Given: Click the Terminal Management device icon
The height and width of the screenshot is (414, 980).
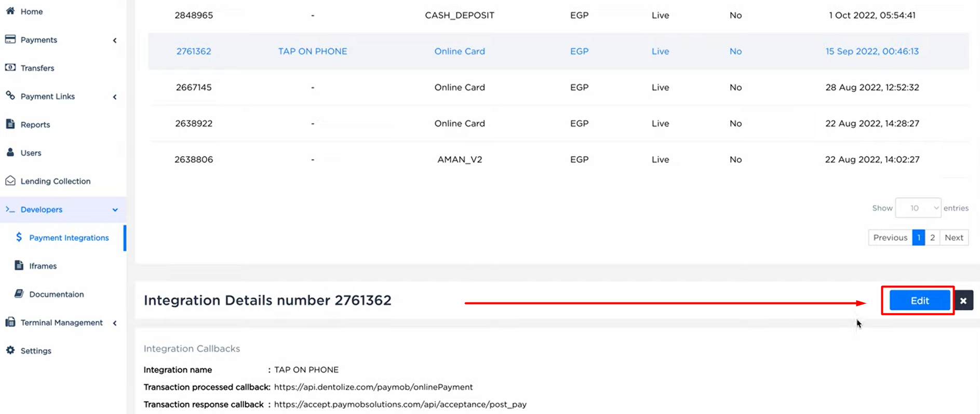Looking at the screenshot, I should pyautogui.click(x=10, y=322).
